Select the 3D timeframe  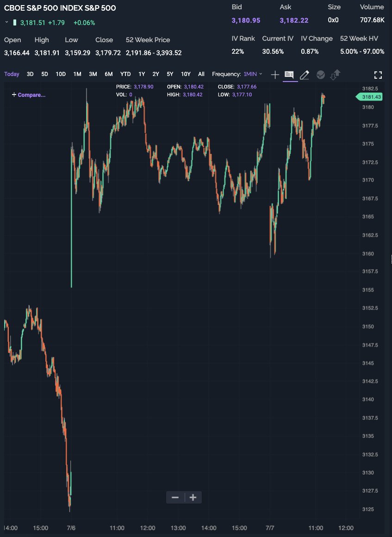tap(30, 74)
